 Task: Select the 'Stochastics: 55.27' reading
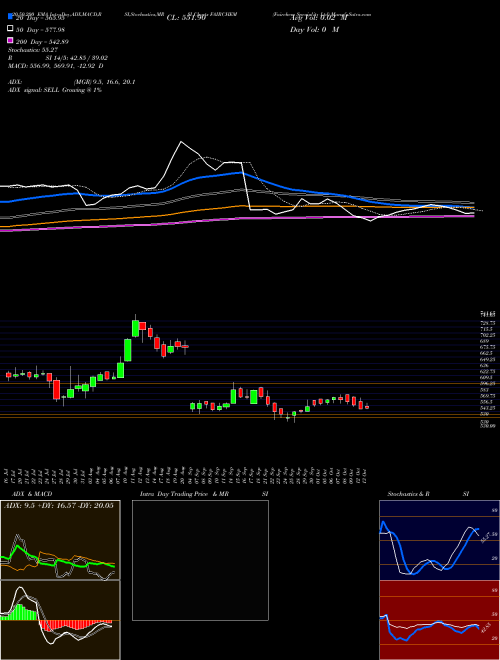click(32, 50)
